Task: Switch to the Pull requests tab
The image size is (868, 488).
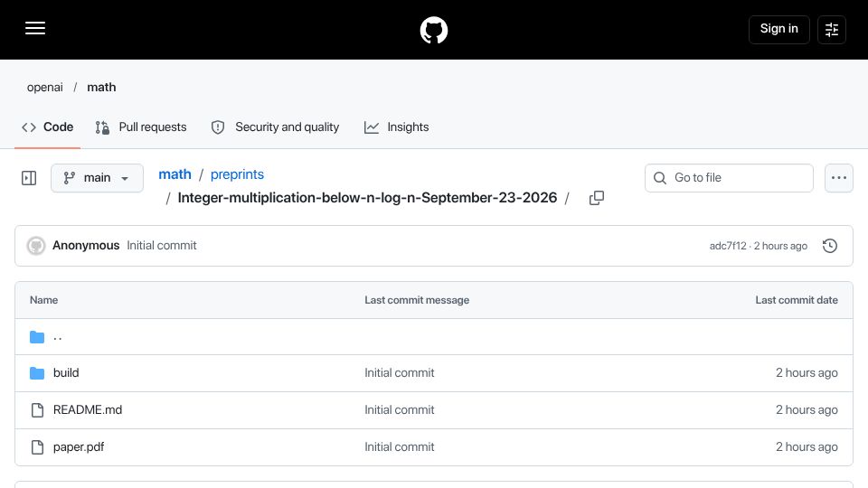Action: tap(141, 127)
